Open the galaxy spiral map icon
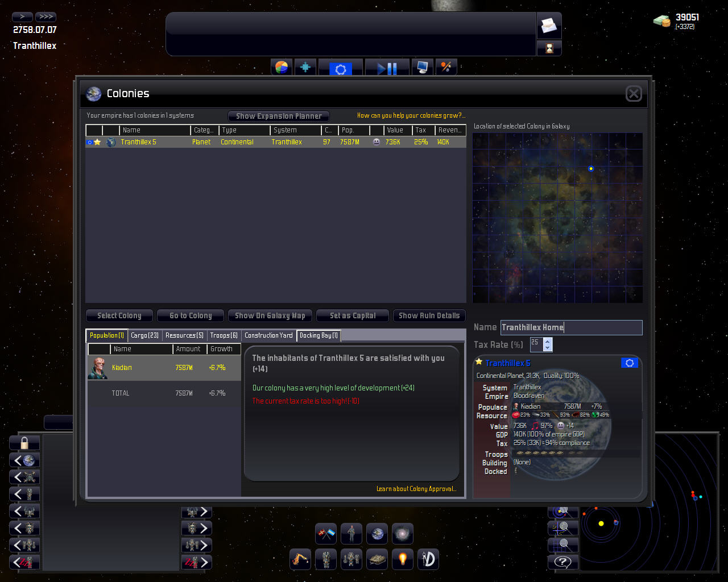 (403, 534)
